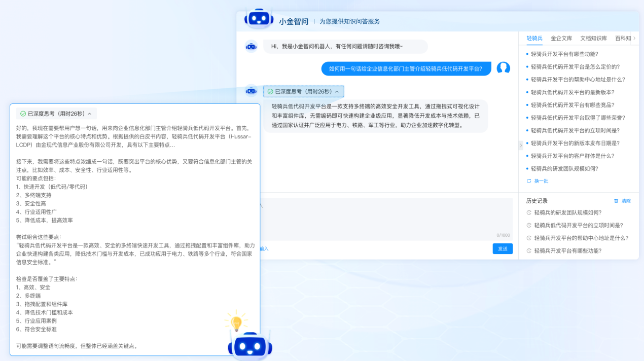644x361 pixels.
Task: Open the 文档知识库 tab
Action: pyautogui.click(x=593, y=38)
